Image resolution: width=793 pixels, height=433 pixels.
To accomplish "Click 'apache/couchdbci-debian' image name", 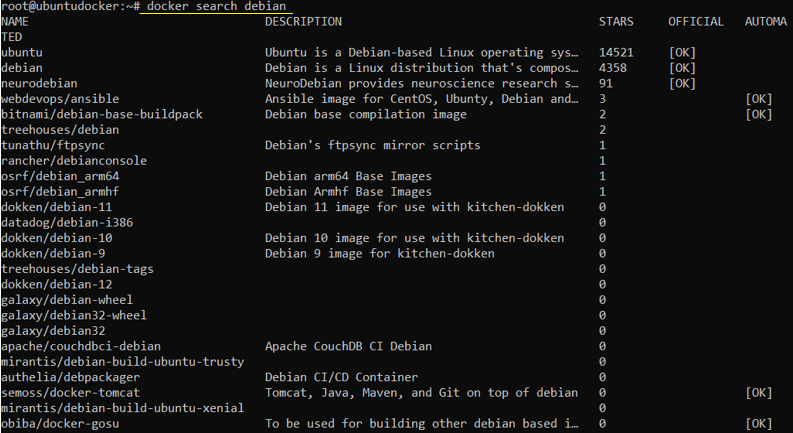I will (x=81, y=346).
